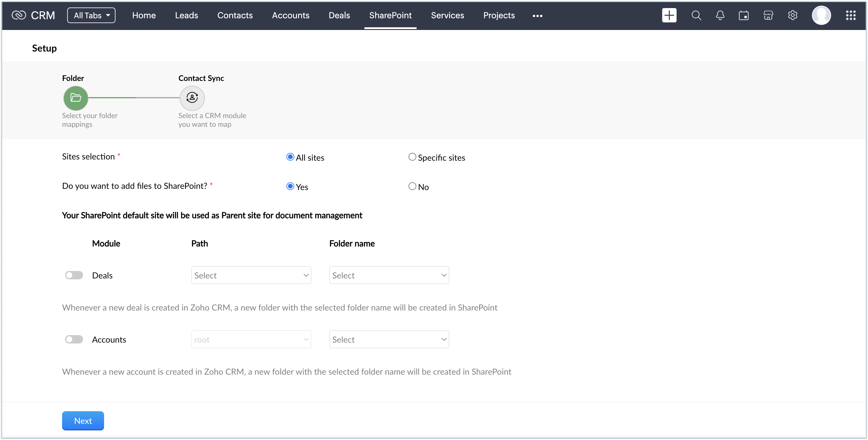Screen dimensions: 868x440
Task: Choose No for adding files to SharePoint
Action: 412,186
